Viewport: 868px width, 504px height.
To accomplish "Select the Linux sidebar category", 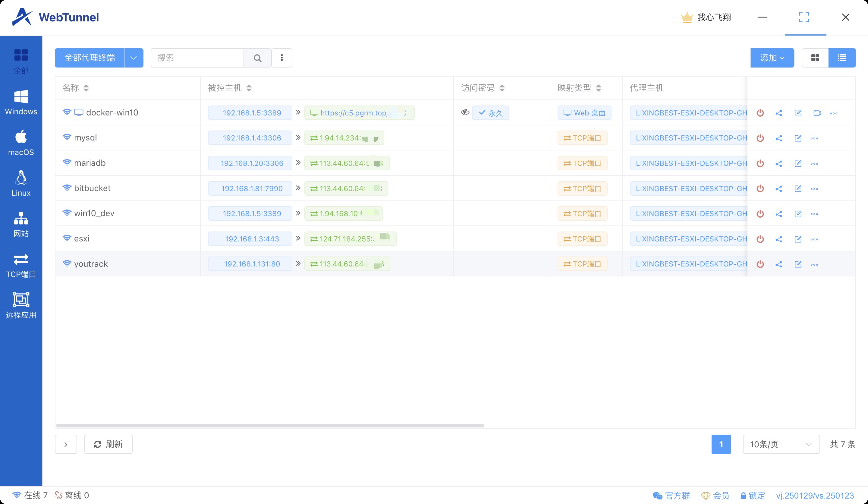I will [x=21, y=184].
